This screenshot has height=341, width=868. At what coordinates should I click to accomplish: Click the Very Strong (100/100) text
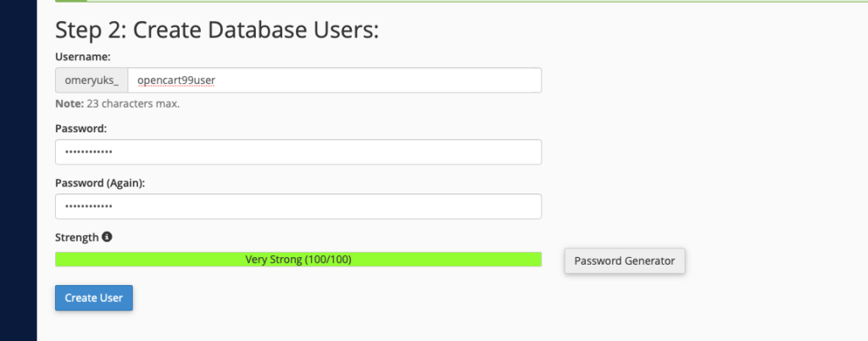[x=298, y=260]
